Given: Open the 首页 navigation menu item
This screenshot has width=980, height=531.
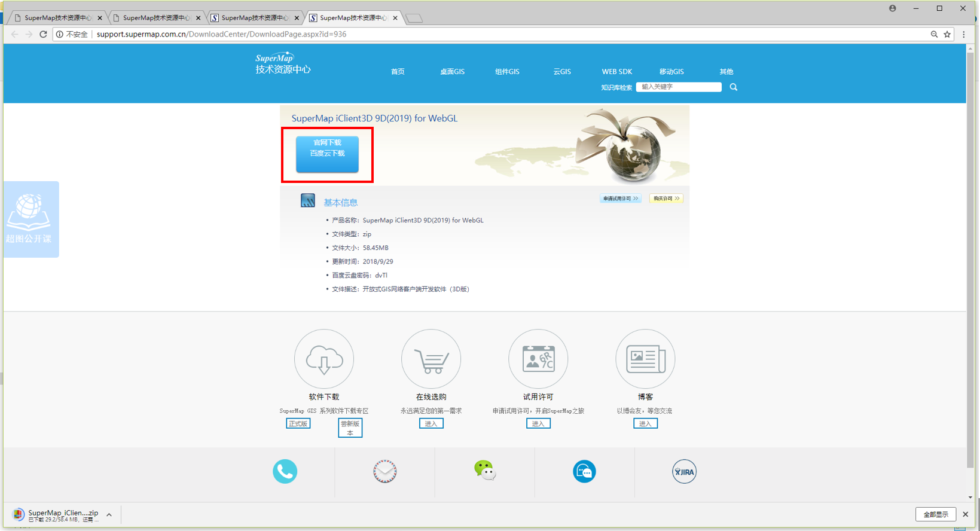Looking at the screenshot, I should click(x=398, y=72).
